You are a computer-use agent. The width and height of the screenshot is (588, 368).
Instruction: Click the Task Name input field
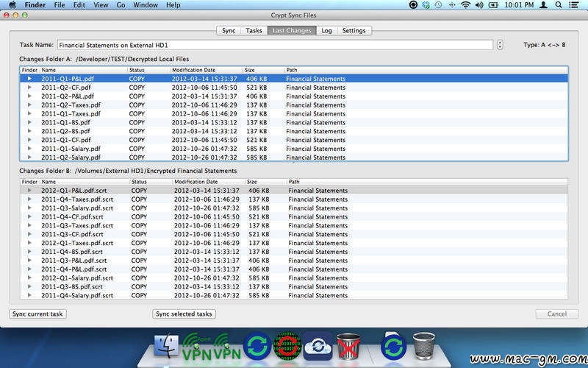point(275,45)
